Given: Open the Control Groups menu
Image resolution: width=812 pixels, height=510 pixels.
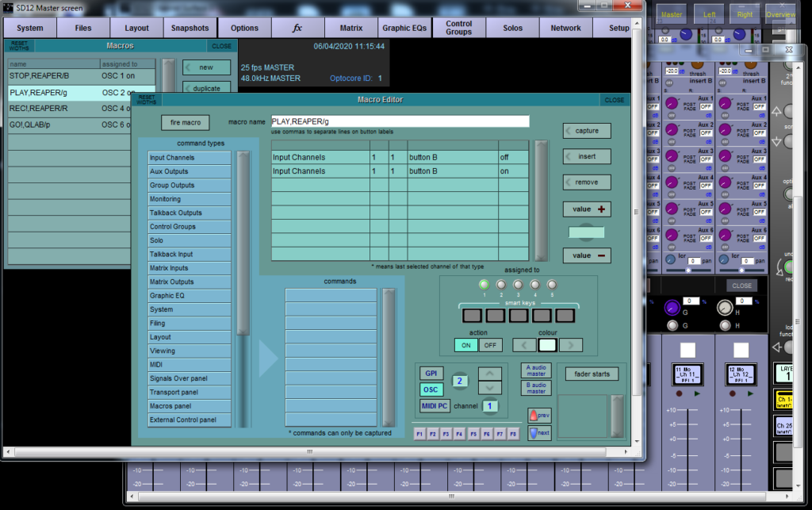Looking at the screenshot, I should pyautogui.click(x=459, y=28).
